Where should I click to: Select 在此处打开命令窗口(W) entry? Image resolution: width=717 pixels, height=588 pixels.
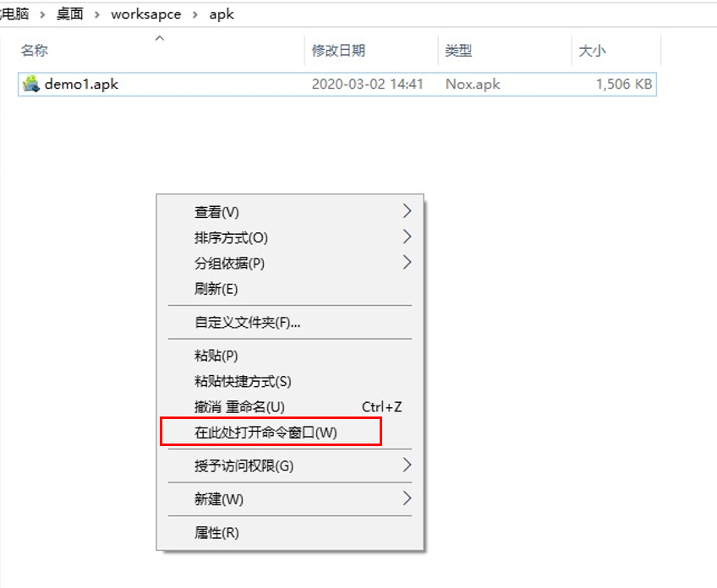coord(290,433)
